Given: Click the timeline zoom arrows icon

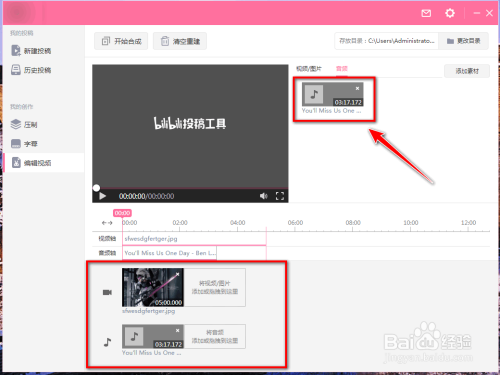Looking at the screenshot, I should pyautogui.click(x=107, y=223).
